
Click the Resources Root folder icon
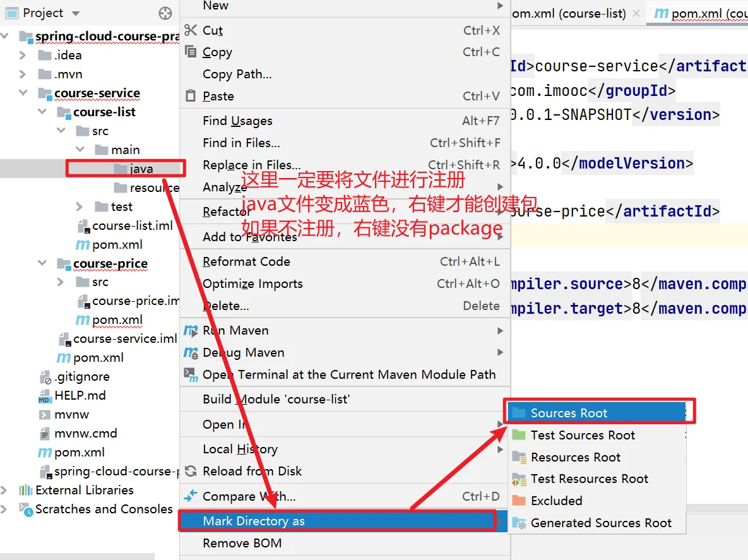point(518,457)
